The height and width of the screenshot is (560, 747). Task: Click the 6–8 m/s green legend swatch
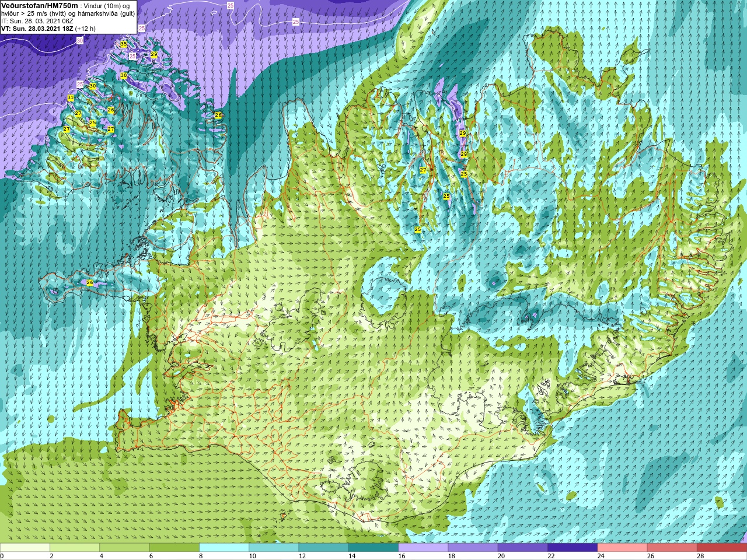[x=174, y=548]
